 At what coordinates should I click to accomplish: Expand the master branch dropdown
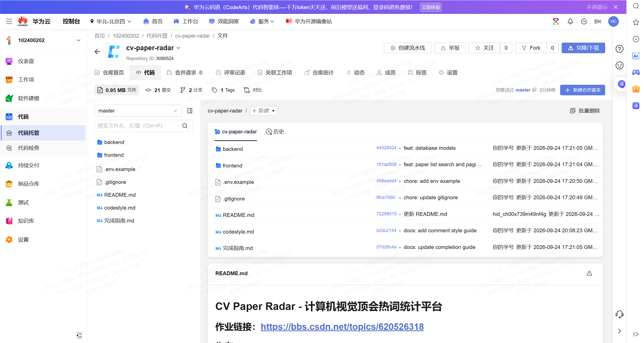138,111
